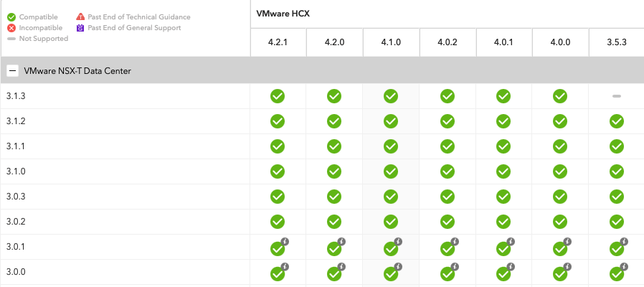Click info badge on 3.0.0 row under HCX 3.5.3
Viewport: 644px width, 287px height.
[x=624, y=267]
